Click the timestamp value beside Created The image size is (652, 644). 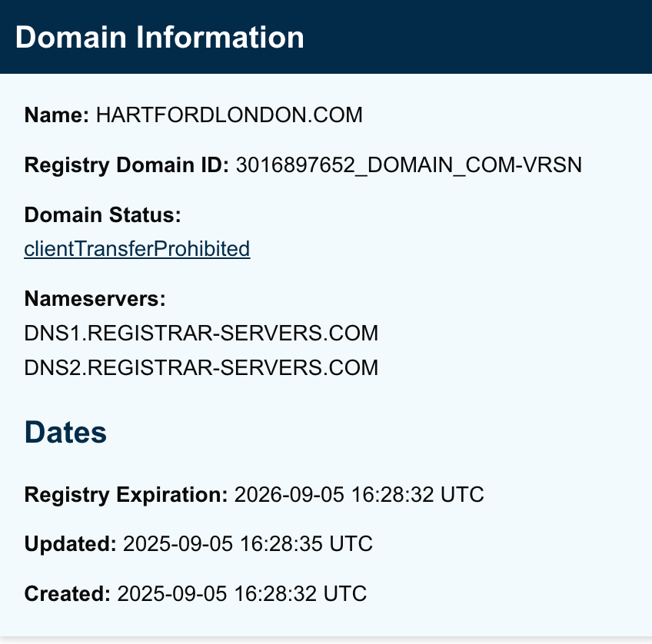tap(241, 594)
